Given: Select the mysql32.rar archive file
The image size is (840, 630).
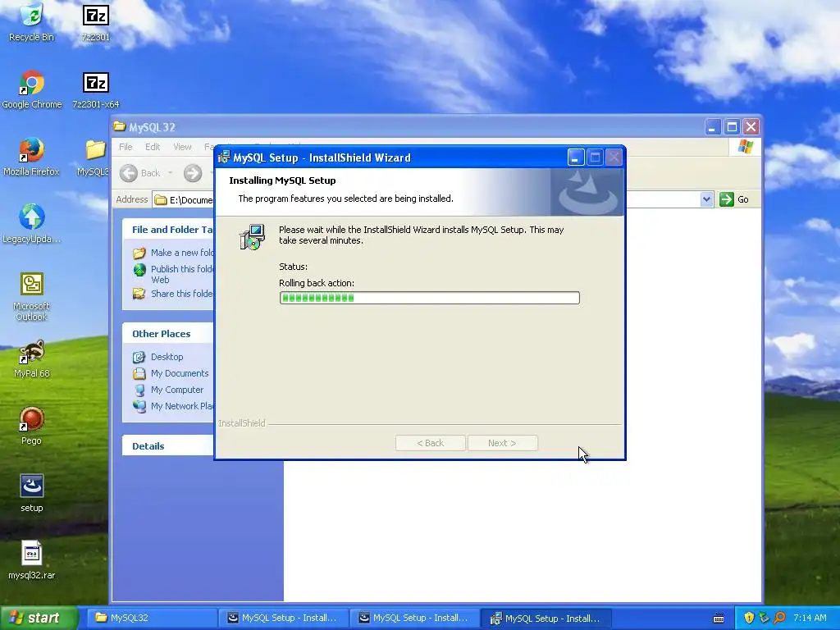Looking at the screenshot, I should coord(32,560).
